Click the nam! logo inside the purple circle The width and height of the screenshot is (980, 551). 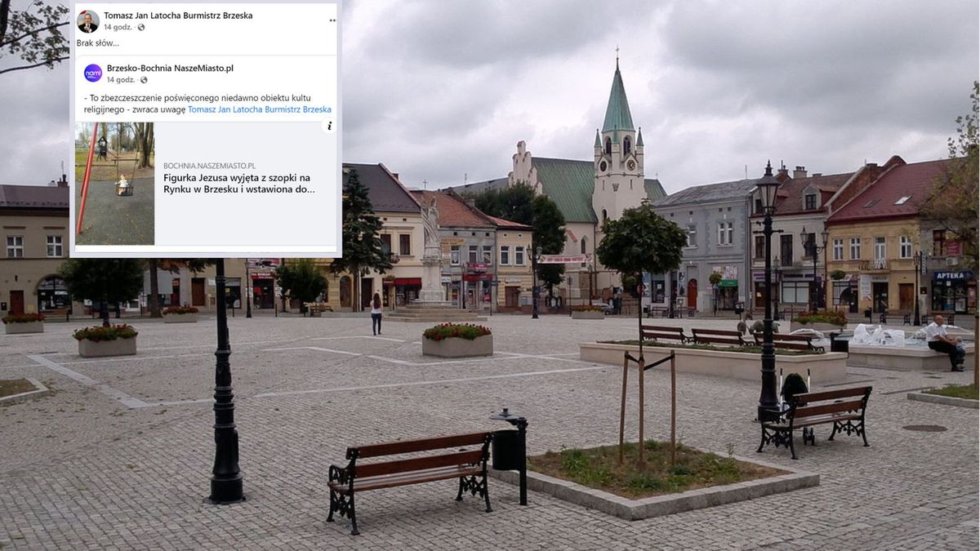[94, 74]
